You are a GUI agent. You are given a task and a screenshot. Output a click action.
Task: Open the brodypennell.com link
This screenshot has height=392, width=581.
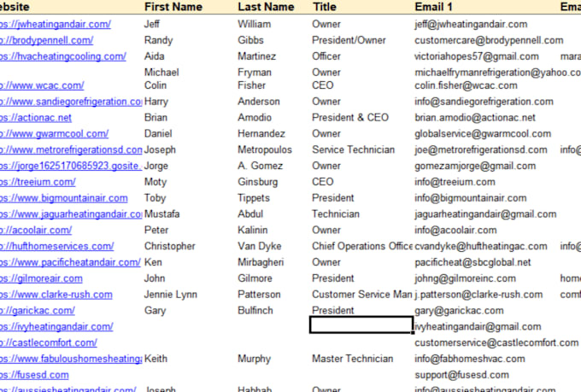point(47,40)
